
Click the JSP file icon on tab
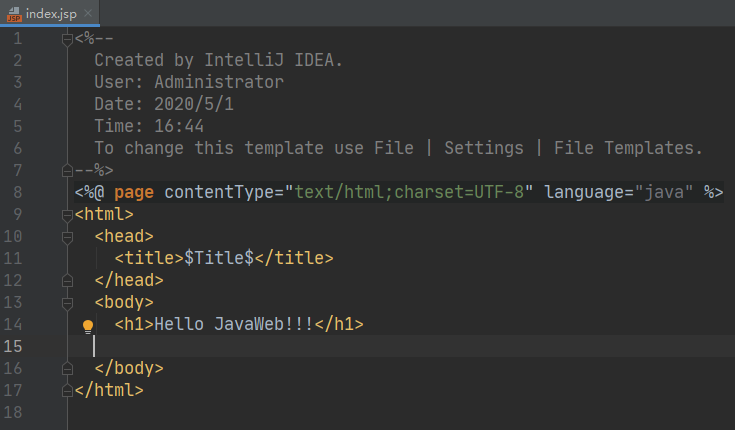pyautogui.click(x=15, y=14)
